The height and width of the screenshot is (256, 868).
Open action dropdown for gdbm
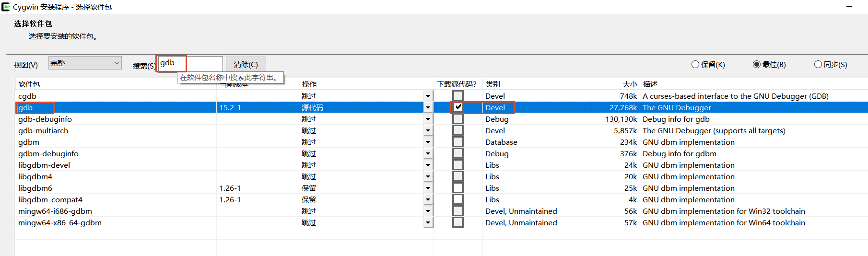point(428,142)
